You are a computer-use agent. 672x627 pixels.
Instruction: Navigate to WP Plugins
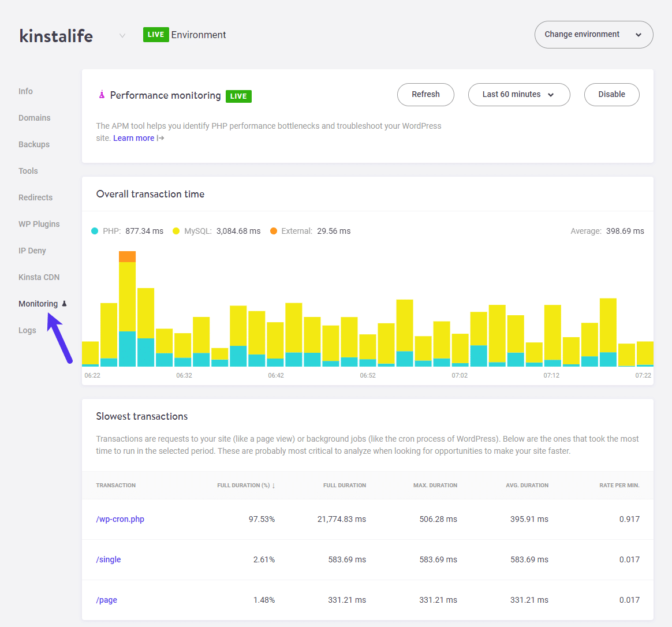click(39, 223)
